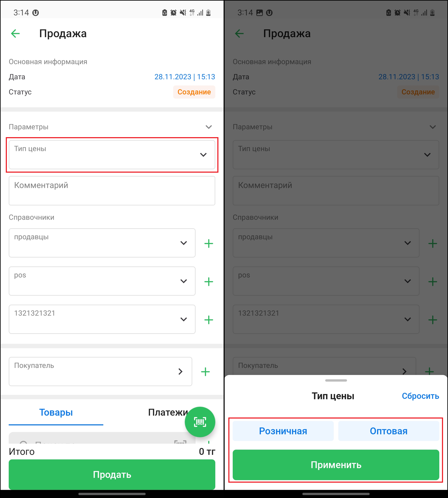
Task: Select the Оптовая price type option
Action: (389, 431)
